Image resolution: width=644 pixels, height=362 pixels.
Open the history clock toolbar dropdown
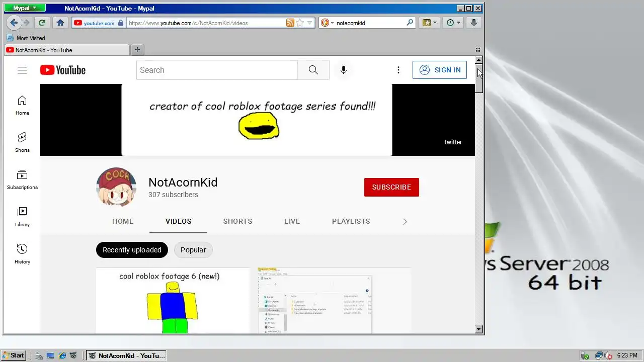pos(453,23)
